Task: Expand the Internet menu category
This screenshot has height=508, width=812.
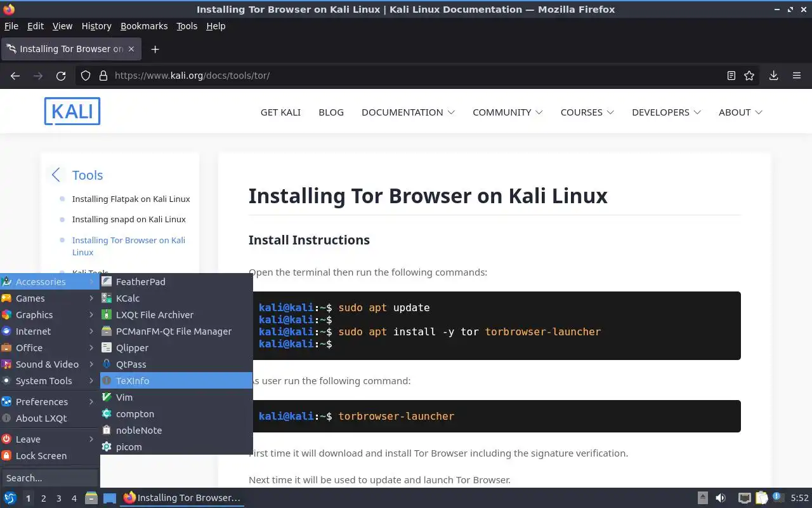Action: click(x=49, y=331)
